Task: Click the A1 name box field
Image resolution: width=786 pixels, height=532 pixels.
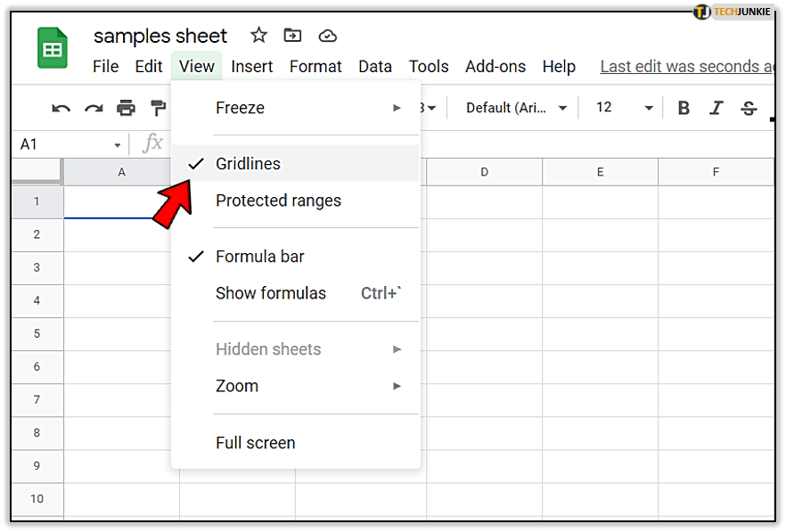Action: [62, 144]
